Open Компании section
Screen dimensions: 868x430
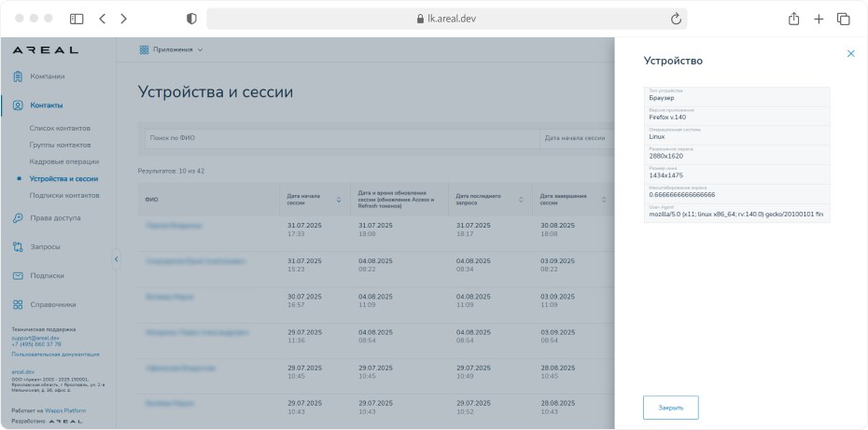[x=48, y=76]
